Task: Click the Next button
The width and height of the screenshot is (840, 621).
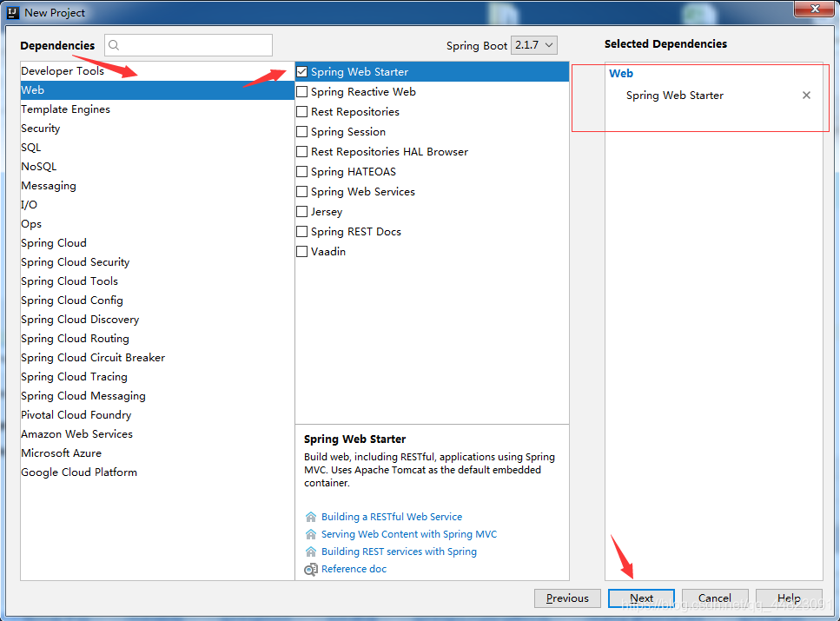Action: point(641,598)
